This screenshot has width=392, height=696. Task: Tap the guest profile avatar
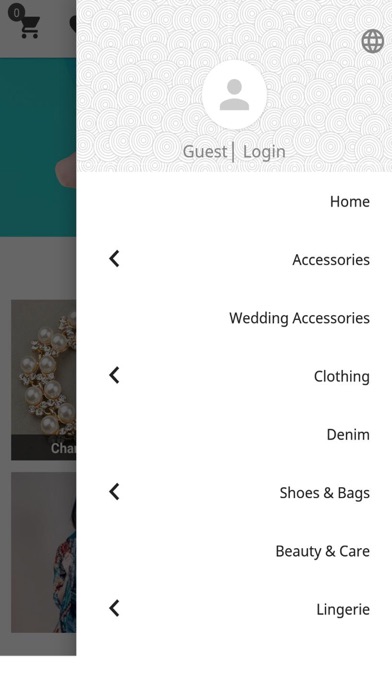pos(234,95)
